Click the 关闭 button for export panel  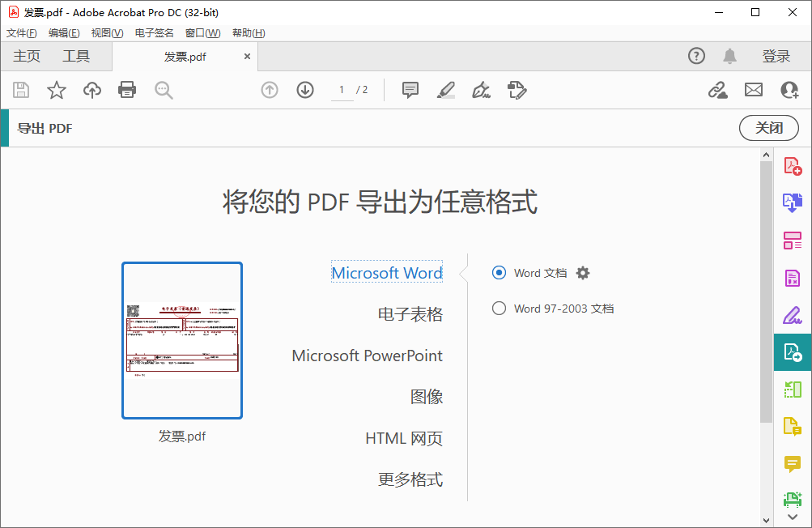pyautogui.click(x=768, y=128)
